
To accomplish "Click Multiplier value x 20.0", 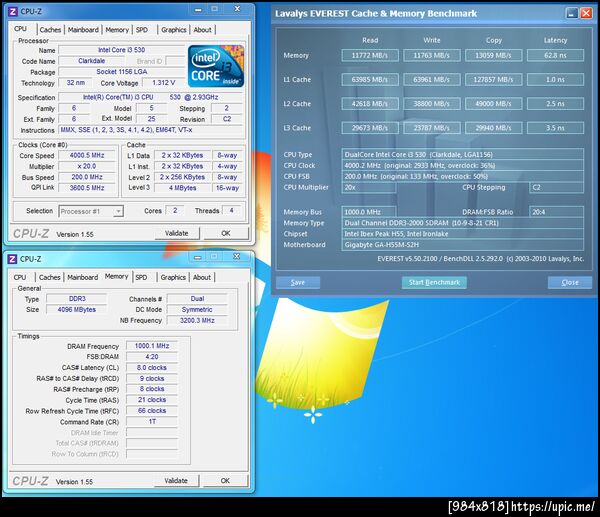I will pyautogui.click(x=87, y=166).
